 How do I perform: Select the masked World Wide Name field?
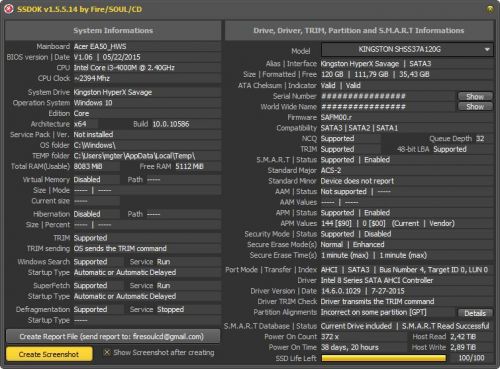[x=363, y=107]
